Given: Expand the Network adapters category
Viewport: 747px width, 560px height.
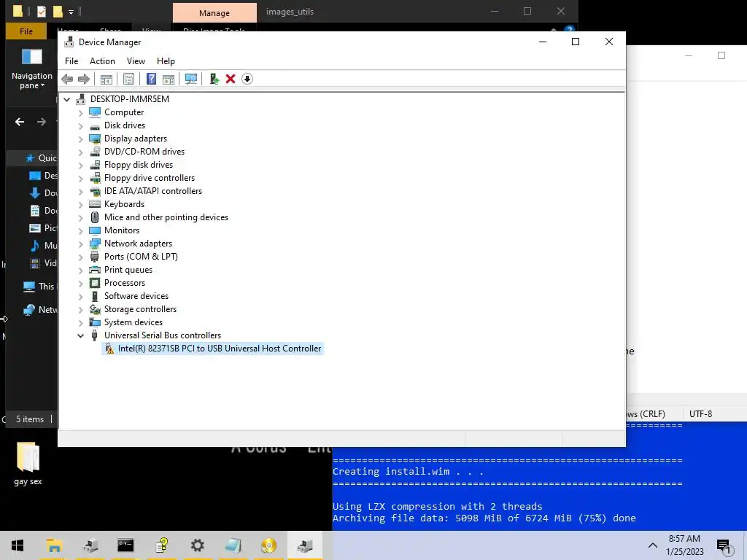Looking at the screenshot, I should [80, 244].
